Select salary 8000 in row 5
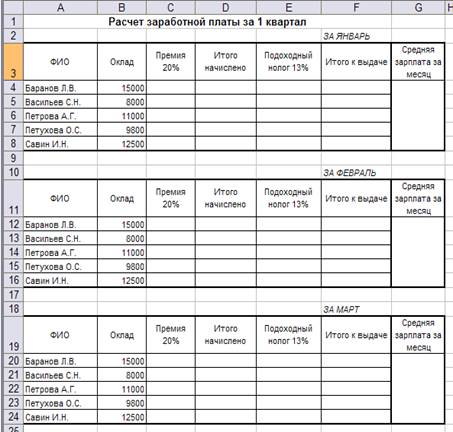The height and width of the screenshot is (432, 453). click(x=122, y=102)
